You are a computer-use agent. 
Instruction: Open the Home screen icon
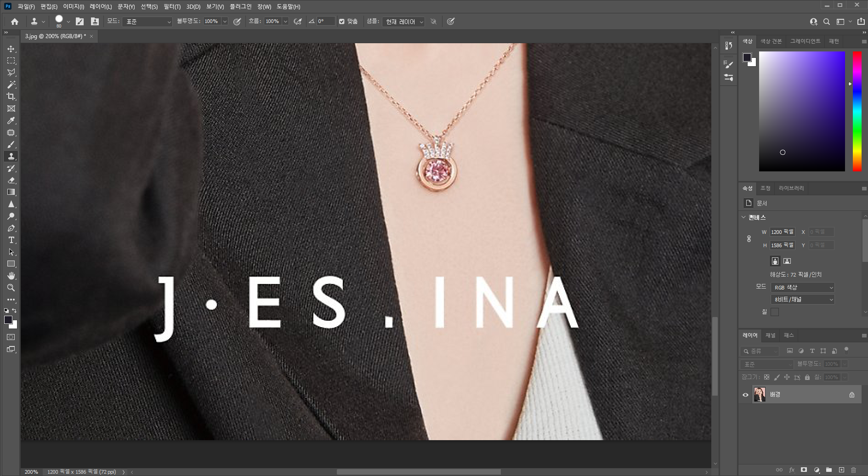coord(15,22)
